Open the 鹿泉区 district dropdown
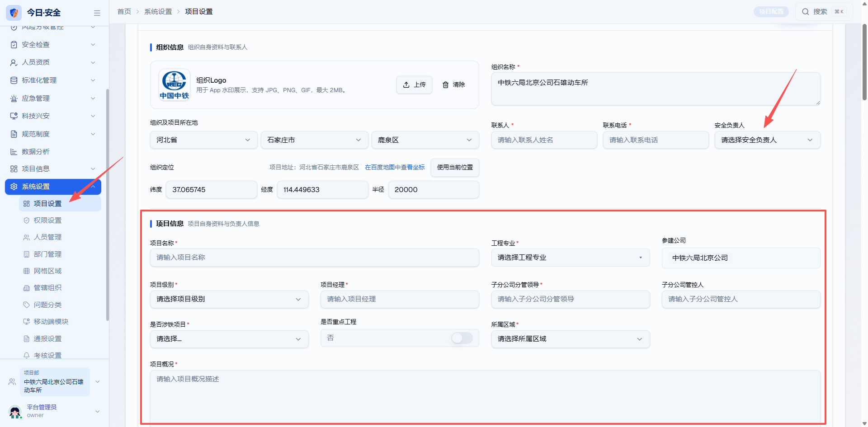Viewport: 868px width, 427px height. point(425,140)
